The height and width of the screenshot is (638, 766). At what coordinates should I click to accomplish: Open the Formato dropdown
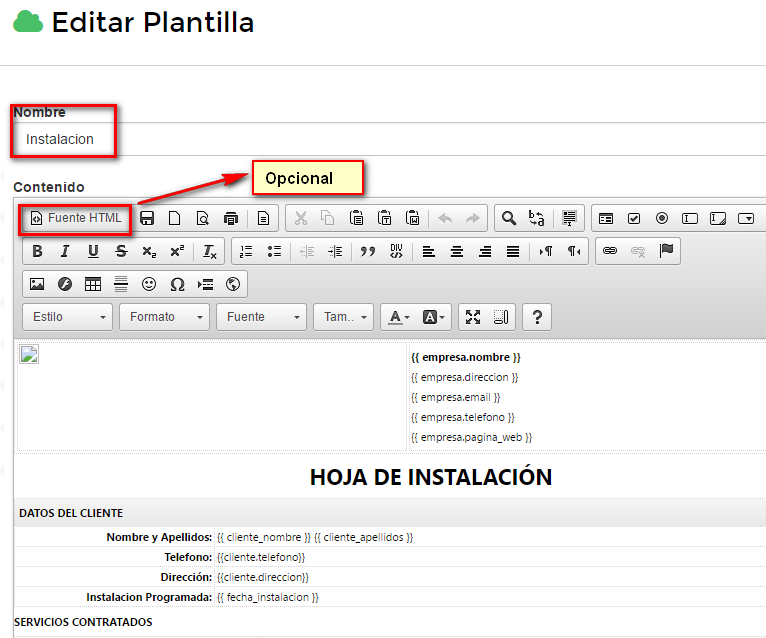[164, 317]
